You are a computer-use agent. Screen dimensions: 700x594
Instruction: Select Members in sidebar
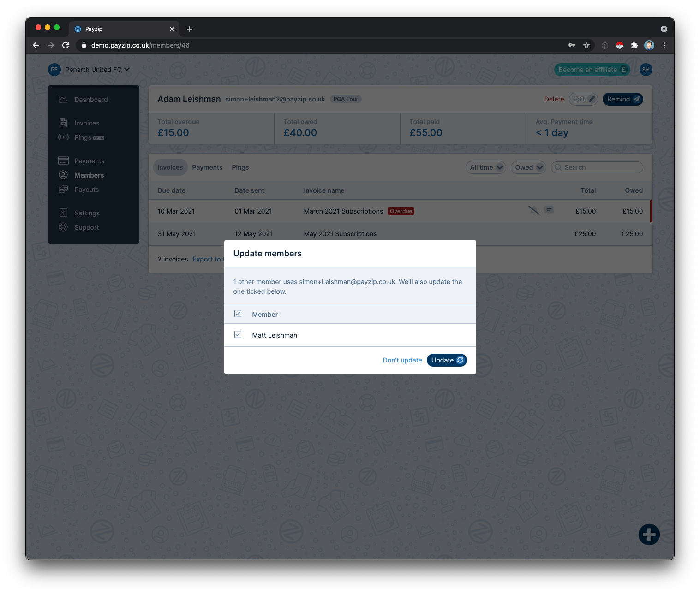click(x=89, y=175)
